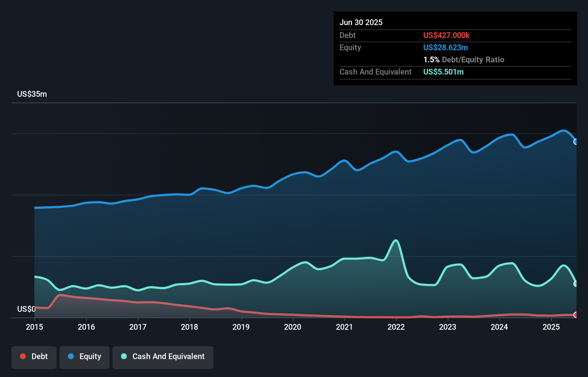
Task: Click the US$35m y-axis label
Action: (32, 94)
